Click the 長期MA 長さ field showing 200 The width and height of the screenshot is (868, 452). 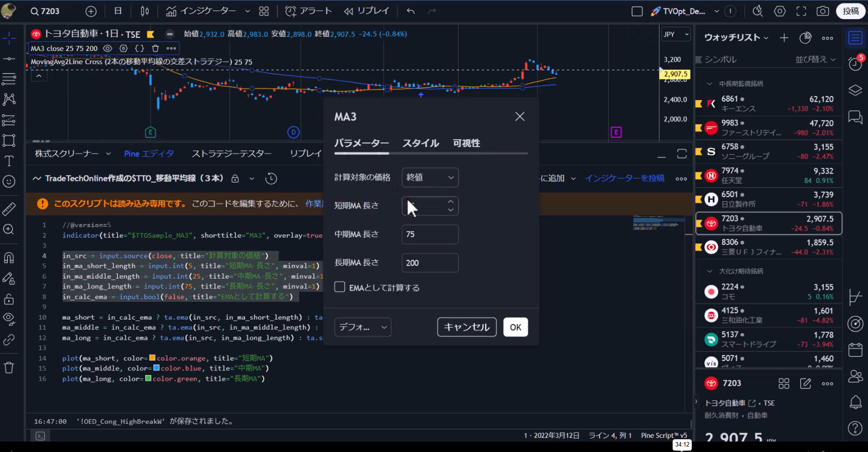(430, 263)
